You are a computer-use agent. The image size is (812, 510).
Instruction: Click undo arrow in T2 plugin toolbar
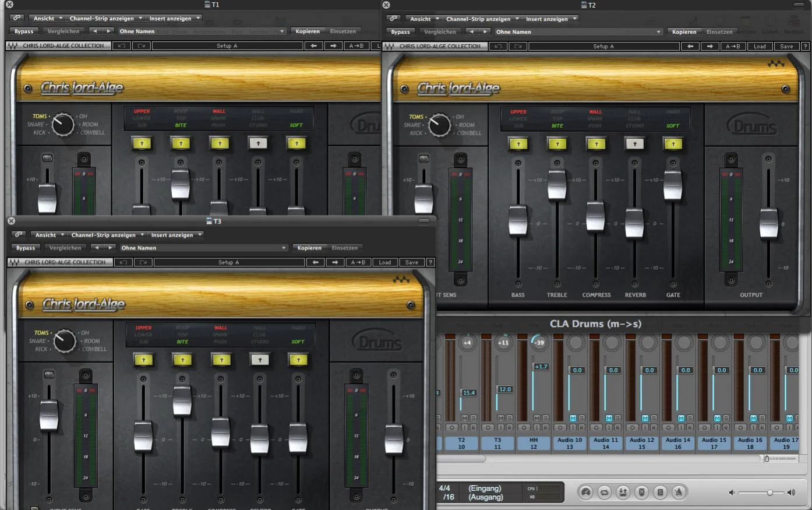498,47
